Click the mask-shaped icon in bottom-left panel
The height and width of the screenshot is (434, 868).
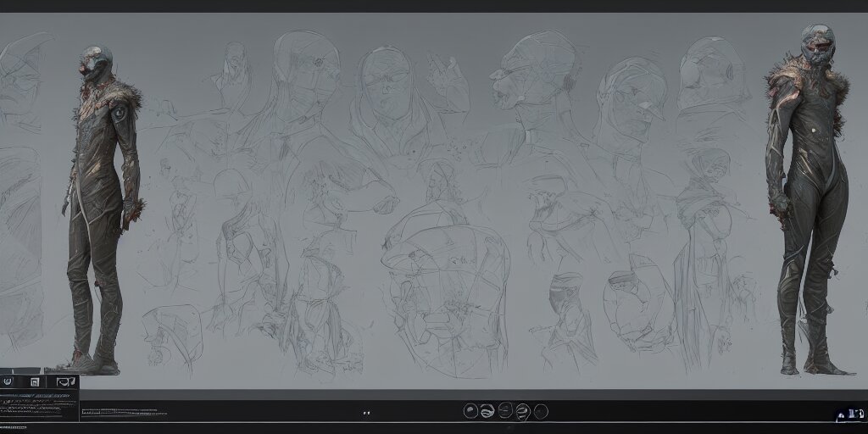click(x=66, y=382)
